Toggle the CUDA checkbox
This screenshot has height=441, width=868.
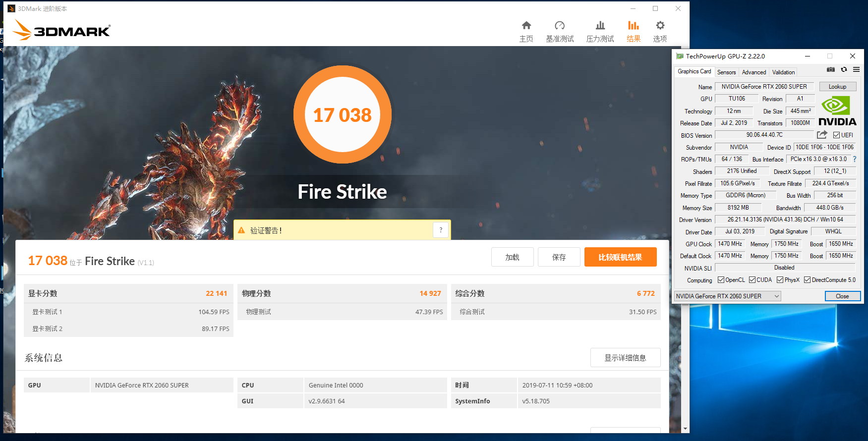pos(752,280)
